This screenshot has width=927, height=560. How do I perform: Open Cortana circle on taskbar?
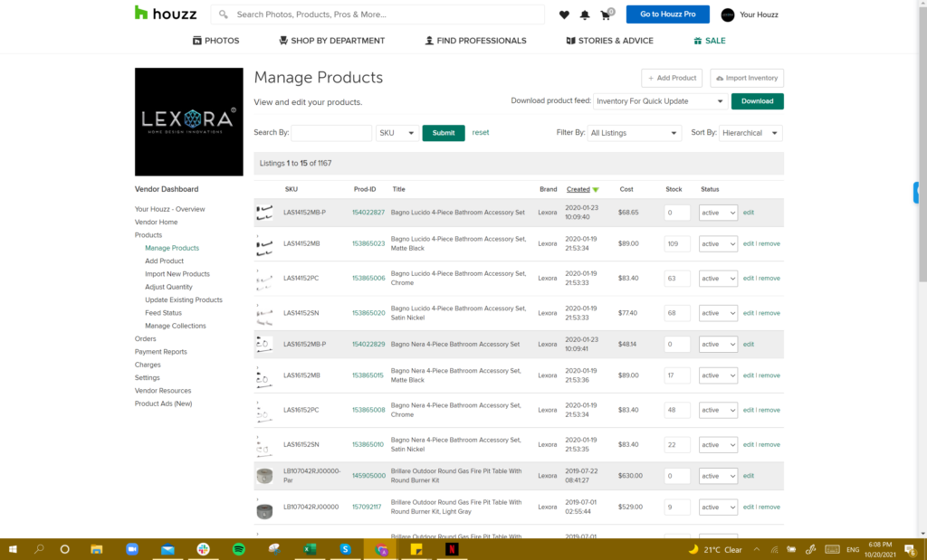pos(65,549)
